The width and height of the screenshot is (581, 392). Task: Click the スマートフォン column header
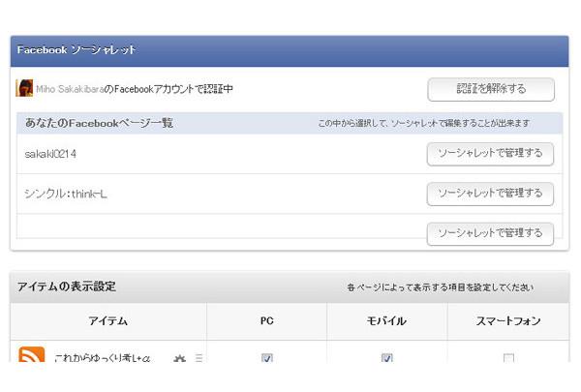coord(508,321)
